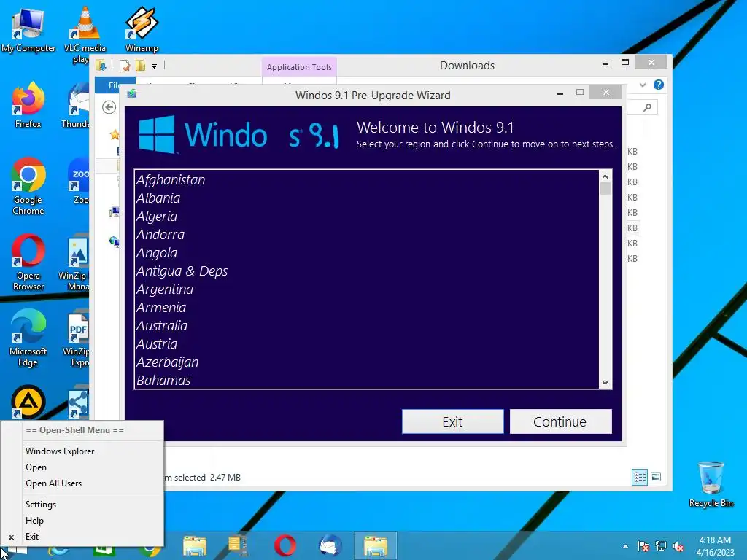Click the Continue button in the wizard

tap(560, 421)
